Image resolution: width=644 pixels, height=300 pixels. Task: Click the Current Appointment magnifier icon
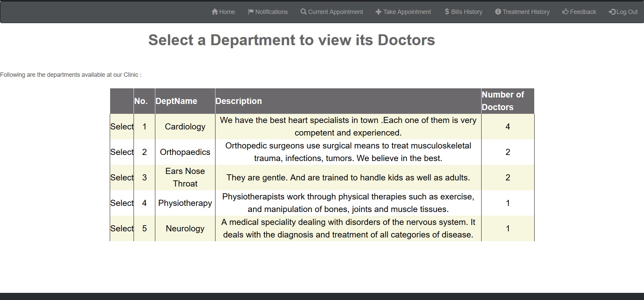click(303, 12)
